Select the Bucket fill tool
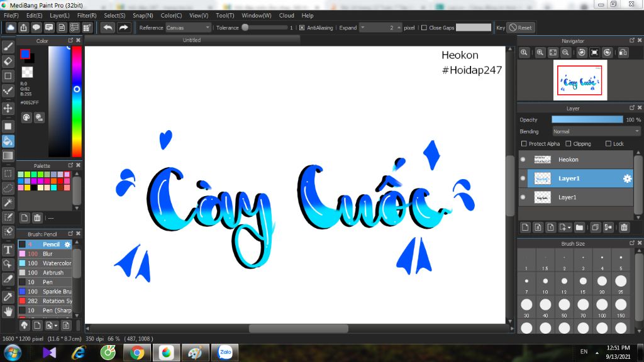The width and height of the screenshot is (644, 362). coord(8,141)
